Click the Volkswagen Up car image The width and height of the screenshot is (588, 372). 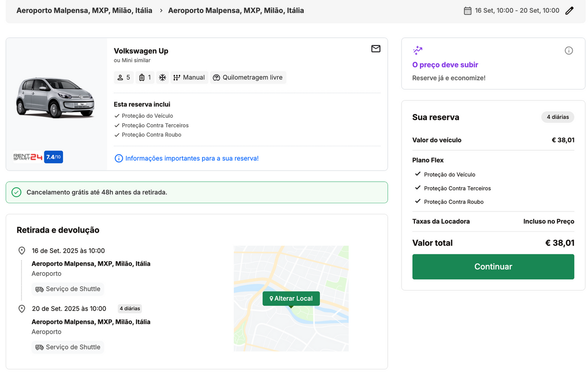tap(55, 97)
